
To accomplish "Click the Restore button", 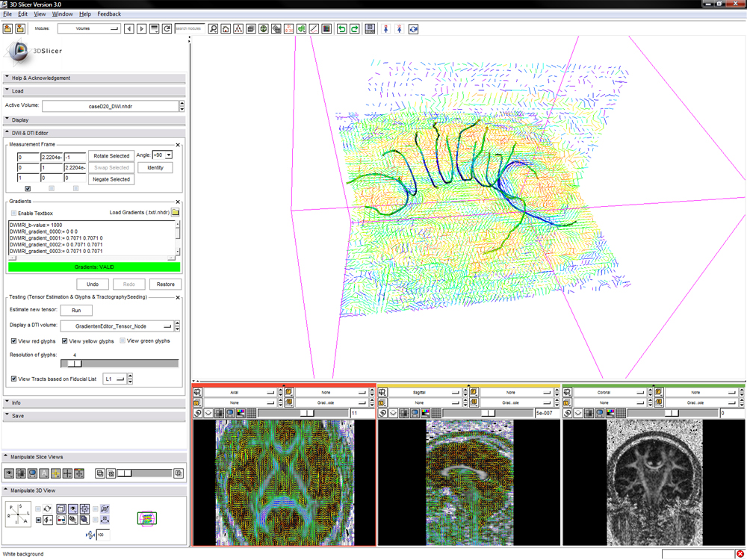I will click(x=165, y=284).
